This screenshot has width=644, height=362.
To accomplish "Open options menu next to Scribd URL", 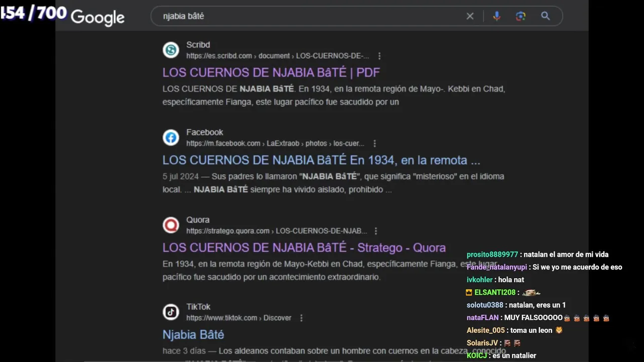I will pyautogui.click(x=379, y=56).
